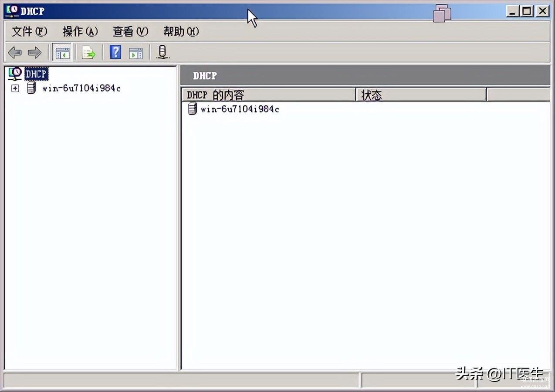
Task: Close the DHCP window
Action: pos(542,11)
